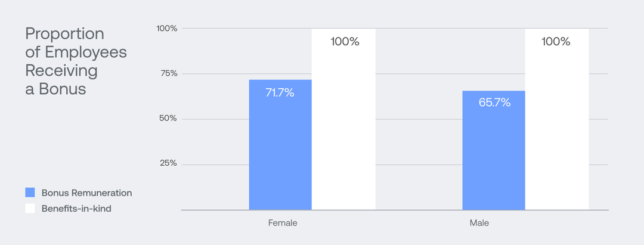Image resolution: width=644 pixels, height=245 pixels.
Task: Click the 100% label on Female bar
Action: 344,42
